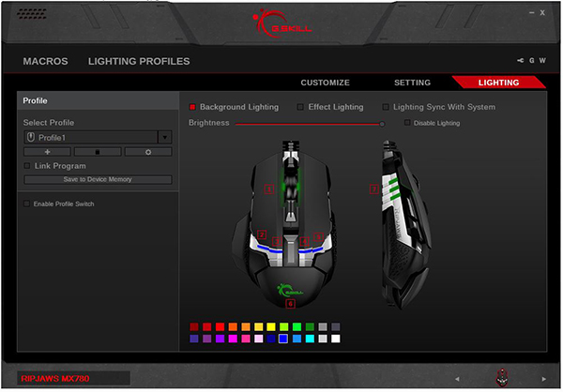Screen dimensions: 563x392
Task: Select lighting zone 6 near logo
Action: click(290, 304)
